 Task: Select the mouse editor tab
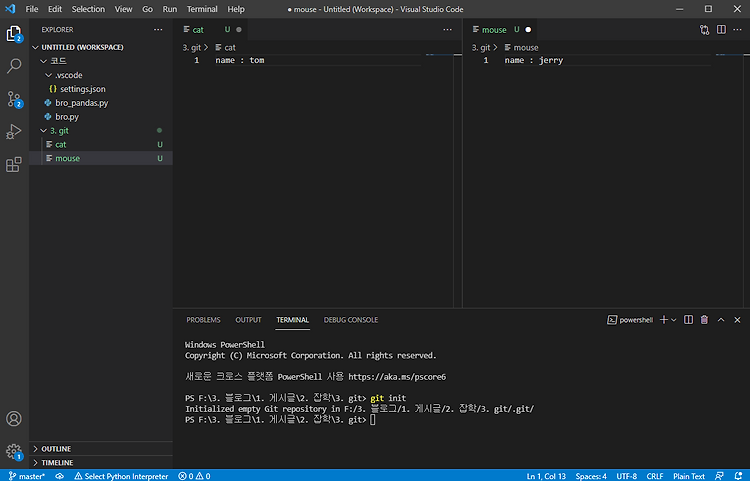(501, 30)
